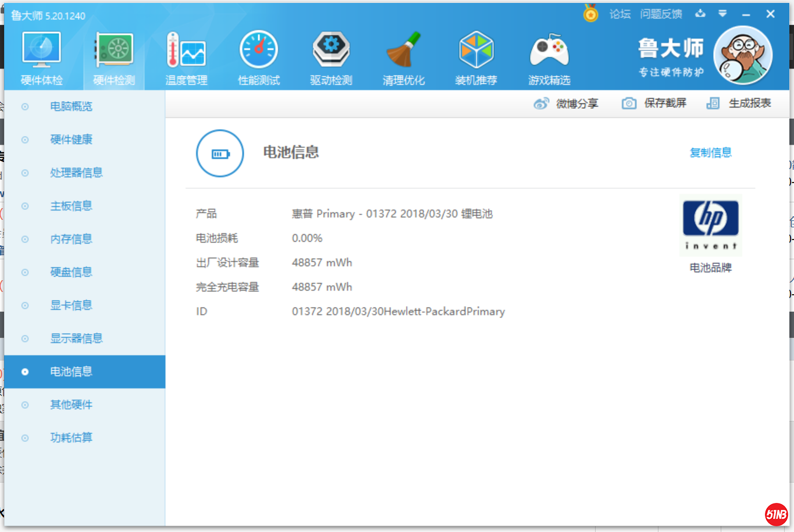794x532 pixels.
Task: Open the 论坛 forum link
Action: (x=619, y=14)
